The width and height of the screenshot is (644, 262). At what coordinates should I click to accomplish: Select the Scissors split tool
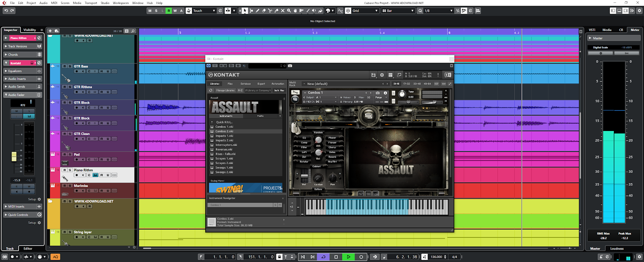tap(270, 11)
